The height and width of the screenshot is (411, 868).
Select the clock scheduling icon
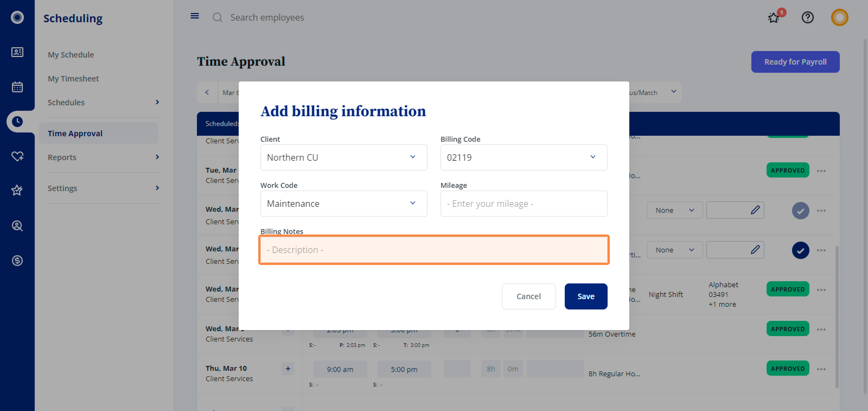click(x=17, y=121)
